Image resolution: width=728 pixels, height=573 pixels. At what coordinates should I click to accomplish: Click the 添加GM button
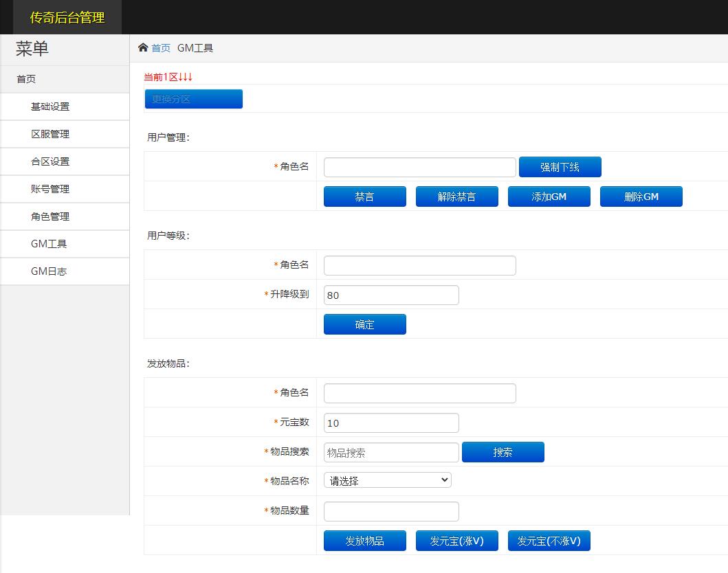(549, 196)
